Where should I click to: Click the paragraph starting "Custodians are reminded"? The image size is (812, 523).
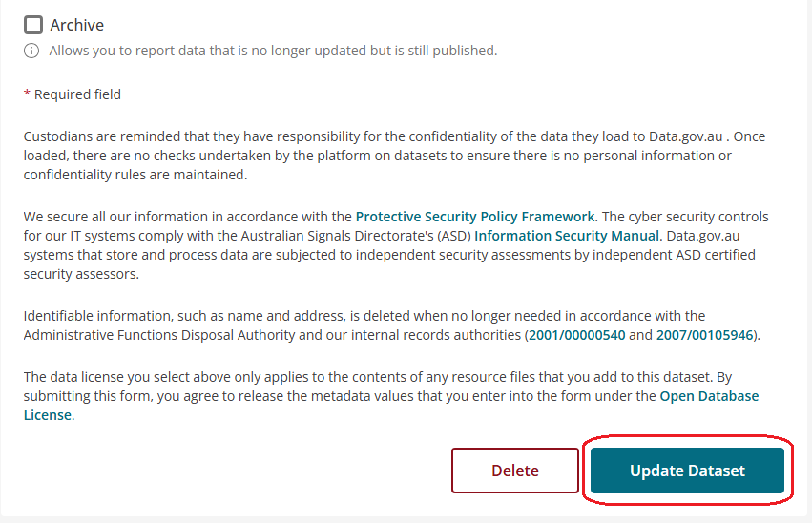tap(382, 156)
